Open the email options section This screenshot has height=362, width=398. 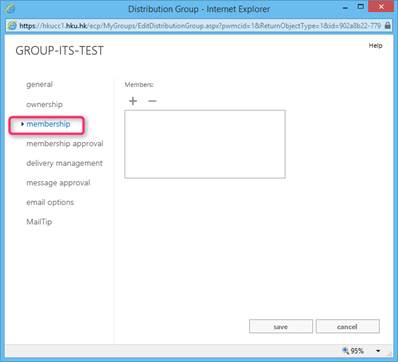pos(50,202)
